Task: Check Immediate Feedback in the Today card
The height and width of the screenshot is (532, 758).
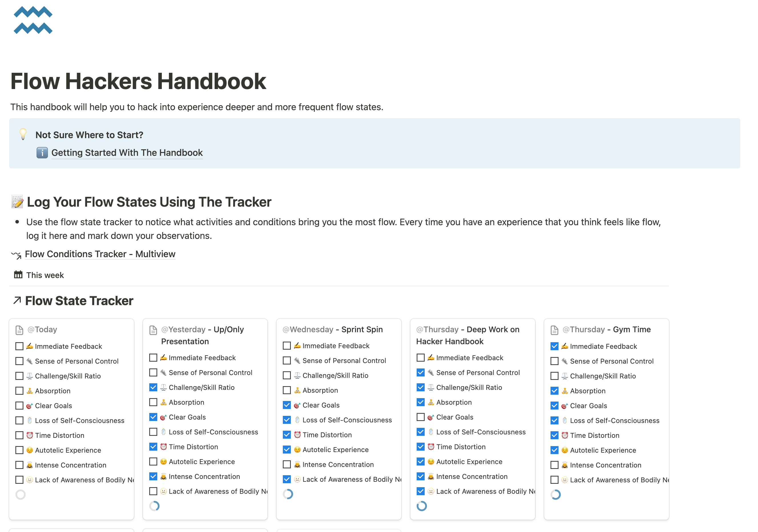Action: tap(19, 346)
